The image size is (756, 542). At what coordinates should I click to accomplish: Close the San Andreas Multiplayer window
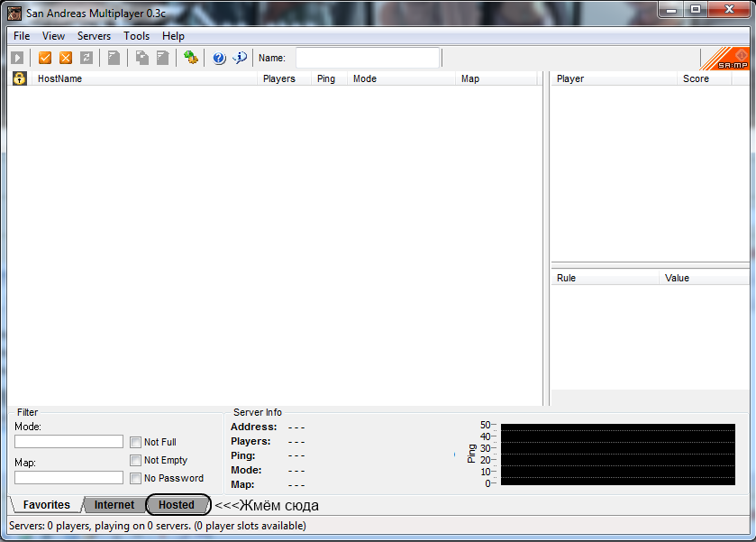click(x=729, y=10)
